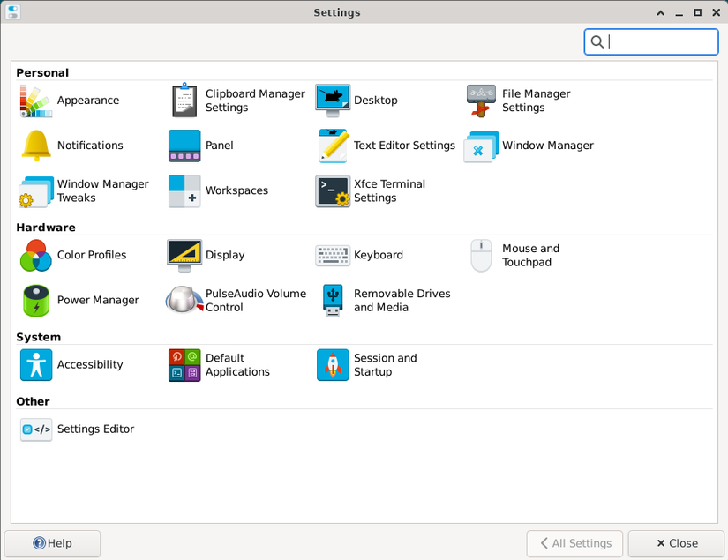Click the 'Keyboard' label
The image size is (728, 560).
coord(378,255)
